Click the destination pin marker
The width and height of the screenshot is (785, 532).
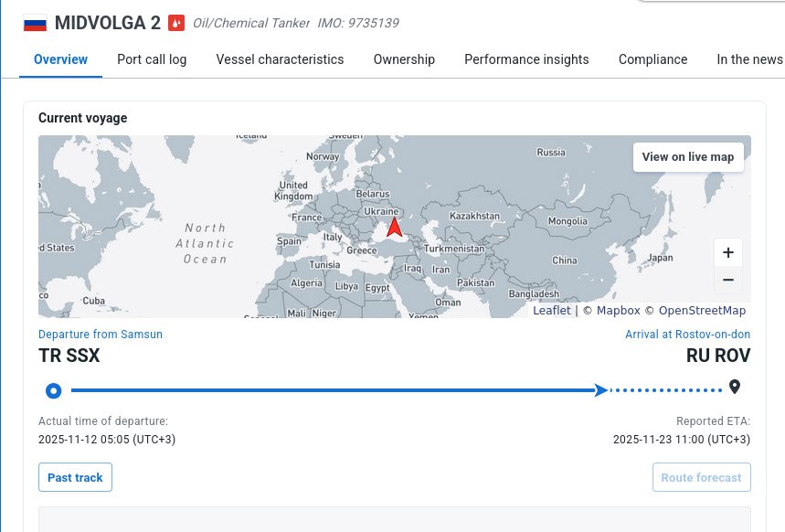(734, 388)
